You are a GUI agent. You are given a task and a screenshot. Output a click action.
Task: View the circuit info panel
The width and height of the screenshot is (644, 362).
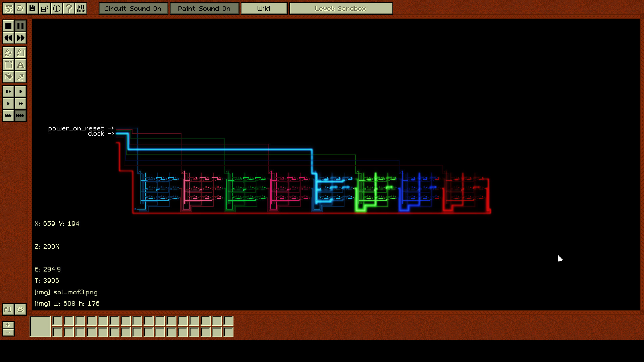tap(56, 8)
